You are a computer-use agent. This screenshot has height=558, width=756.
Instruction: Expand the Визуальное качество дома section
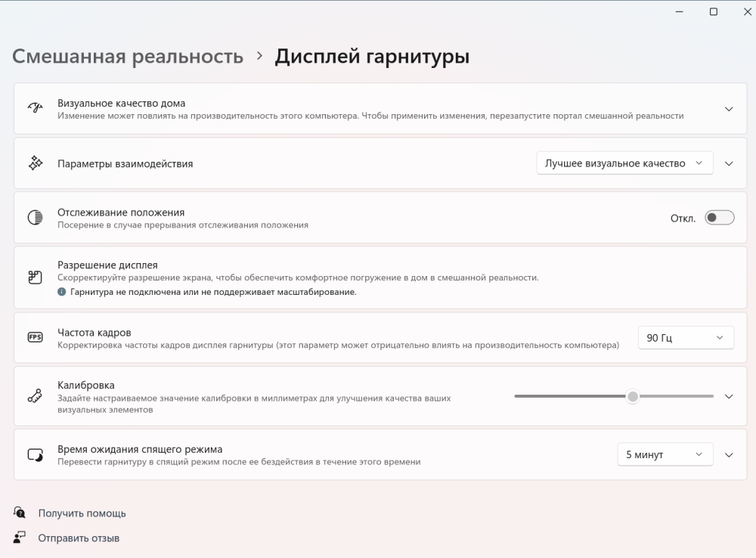[x=728, y=108]
